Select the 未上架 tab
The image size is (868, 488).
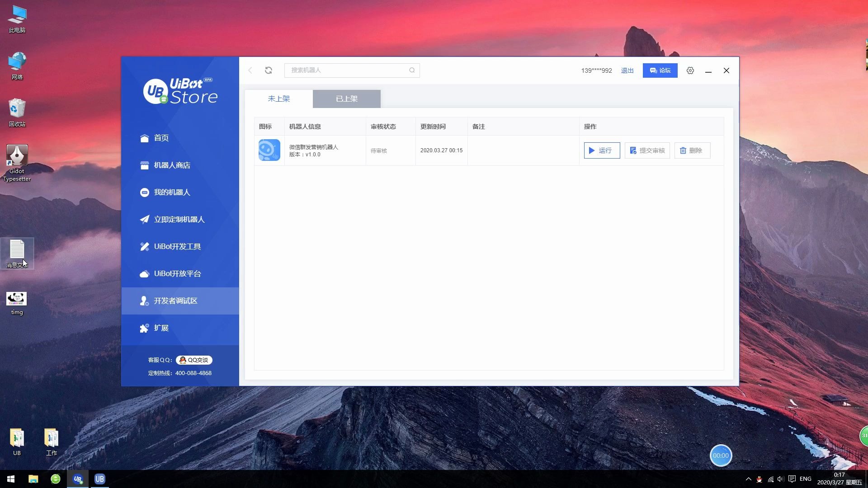(x=278, y=99)
